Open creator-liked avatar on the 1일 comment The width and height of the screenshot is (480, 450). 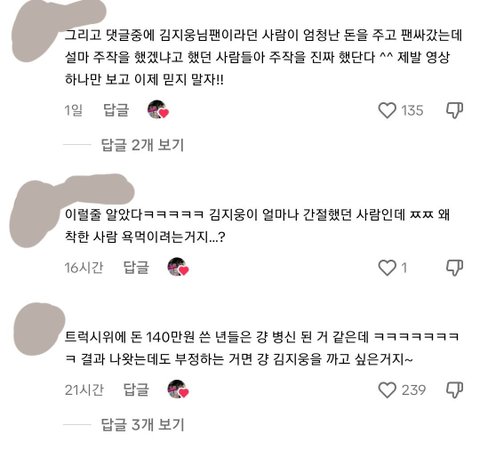point(158,110)
